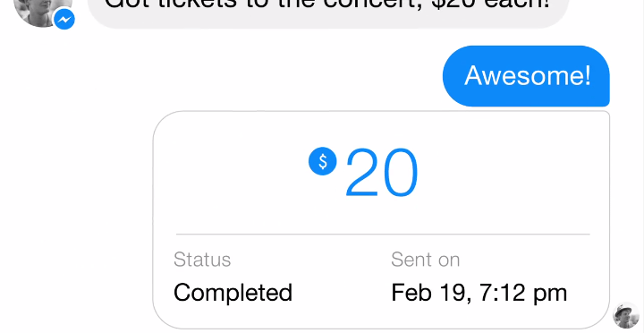Click the "Feb 19, 7:12 pm" timestamp

coord(479,293)
